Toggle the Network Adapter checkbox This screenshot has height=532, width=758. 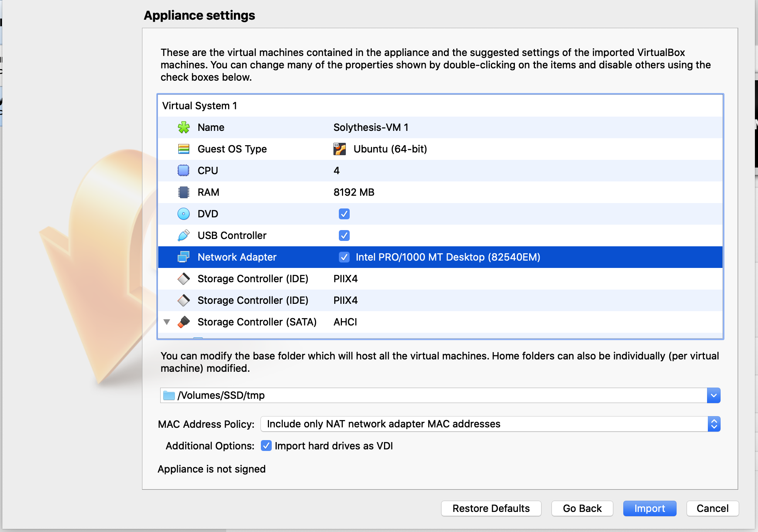(x=344, y=257)
